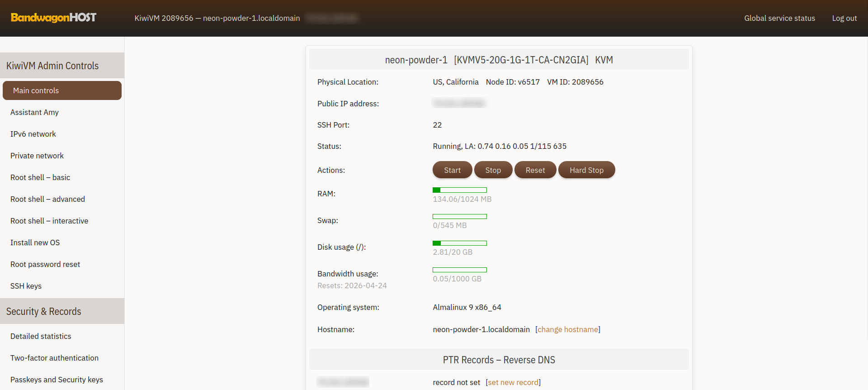The width and height of the screenshot is (868, 390).
Task: Open Root shell – basic
Action: coord(40,177)
